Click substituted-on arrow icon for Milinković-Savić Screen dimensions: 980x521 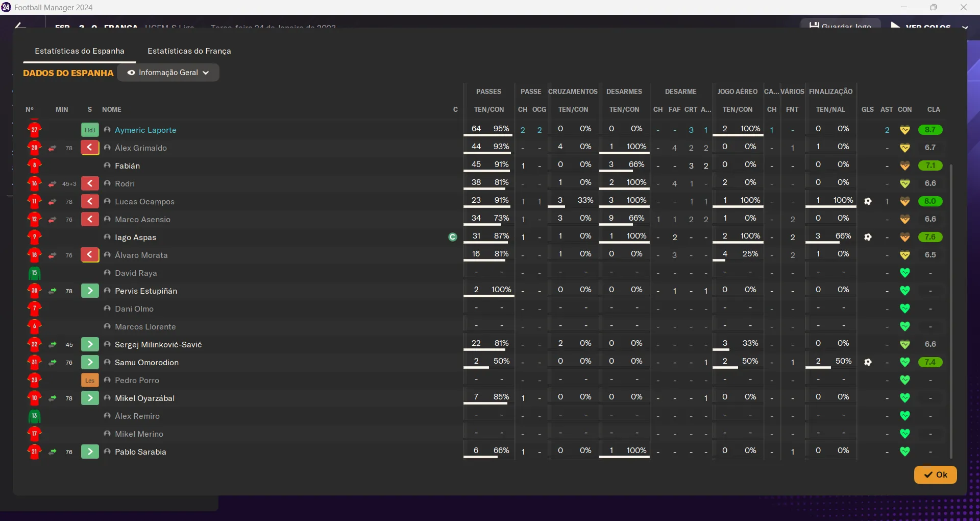click(x=90, y=345)
